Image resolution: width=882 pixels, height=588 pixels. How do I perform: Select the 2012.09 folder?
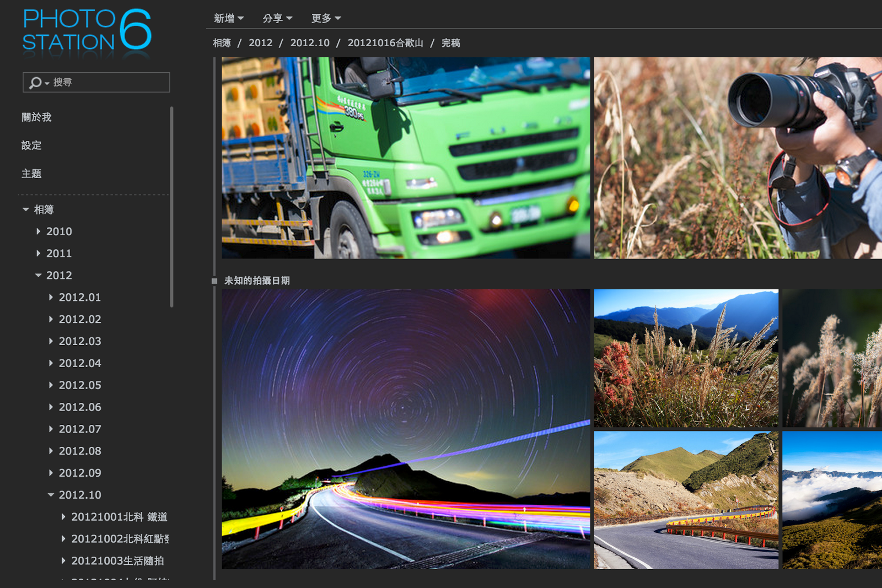pos(80,473)
